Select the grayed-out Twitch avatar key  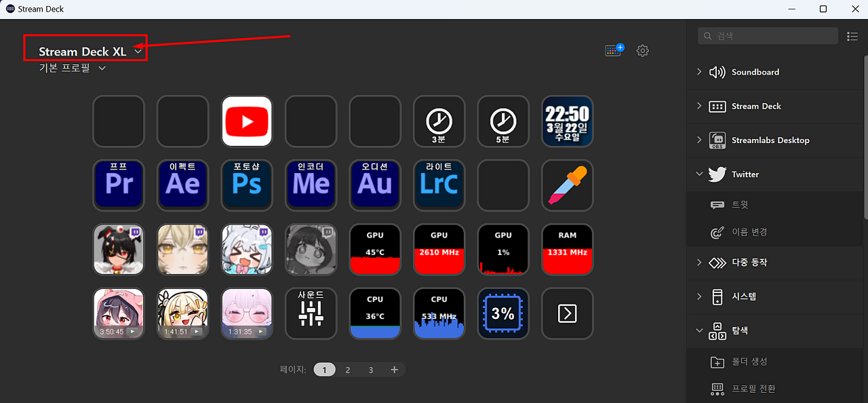click(x=311, y=250)
